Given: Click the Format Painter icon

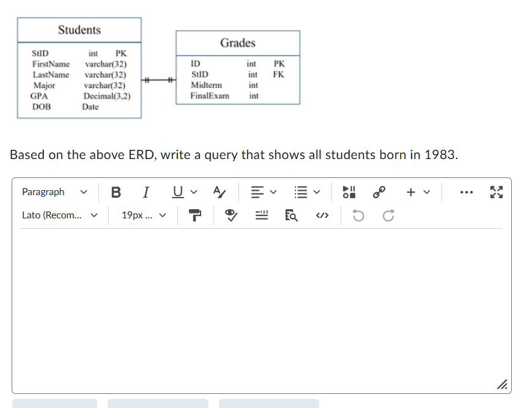Looking at the screenshot, I should pos(194,215).
